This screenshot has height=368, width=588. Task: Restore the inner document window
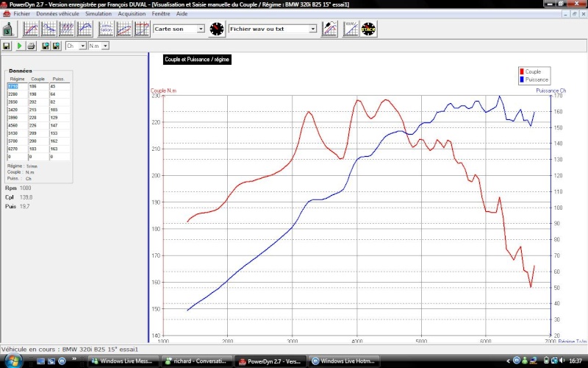pos(574,14)
